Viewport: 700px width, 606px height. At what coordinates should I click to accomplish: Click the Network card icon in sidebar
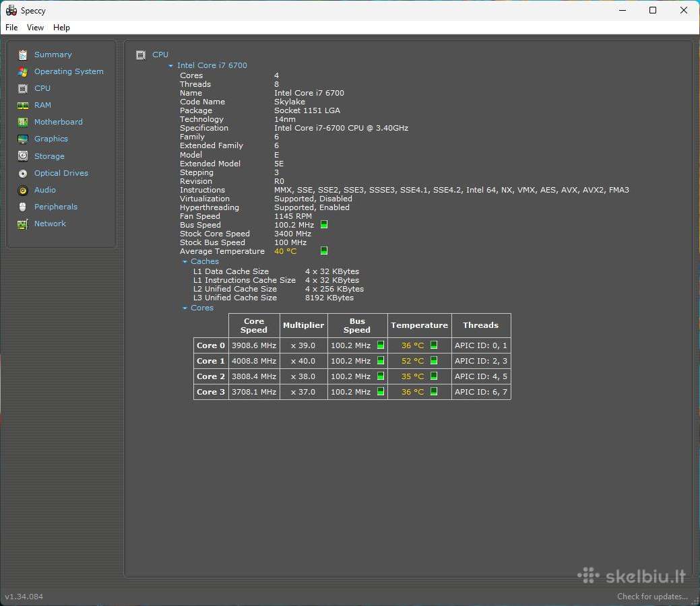(x=23, y=224)
